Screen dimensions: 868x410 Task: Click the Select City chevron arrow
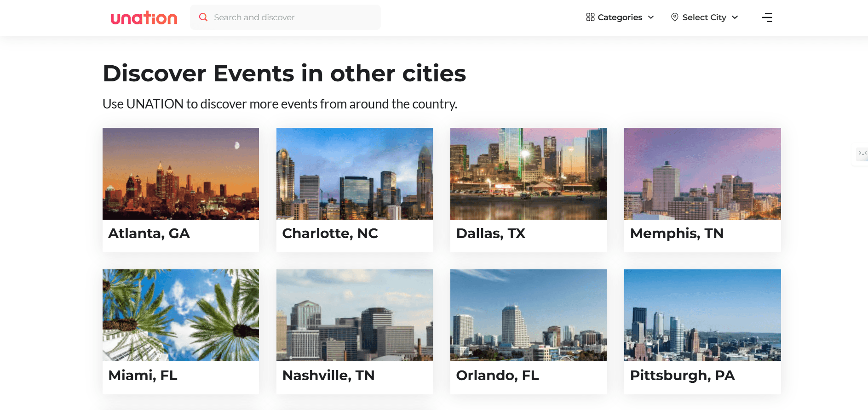(735, 17)
